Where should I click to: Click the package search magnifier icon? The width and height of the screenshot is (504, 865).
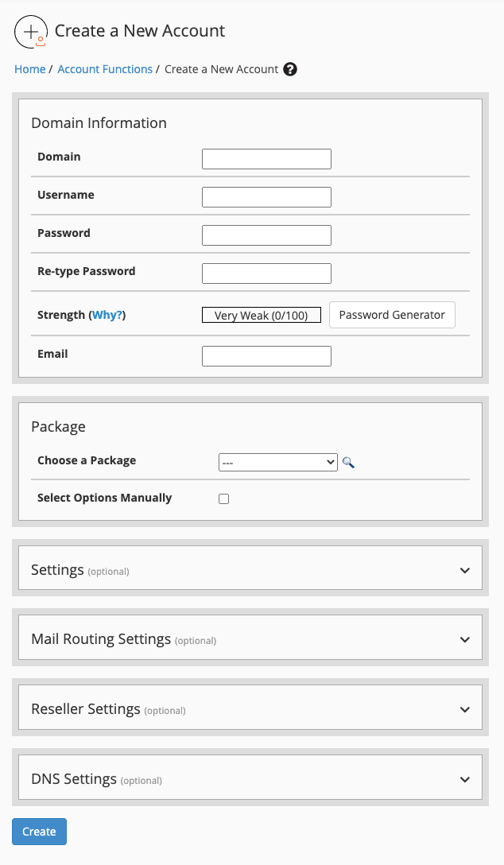click(348, 462)
